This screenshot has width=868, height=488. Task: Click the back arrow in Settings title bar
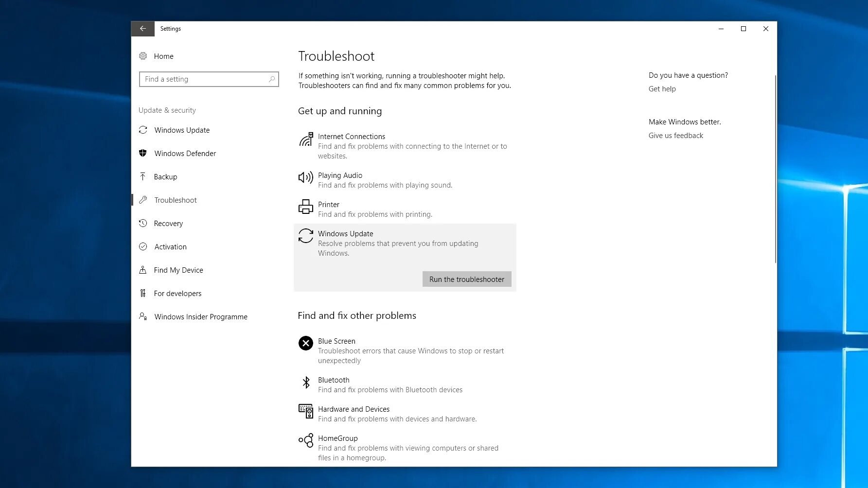point(142,29)
